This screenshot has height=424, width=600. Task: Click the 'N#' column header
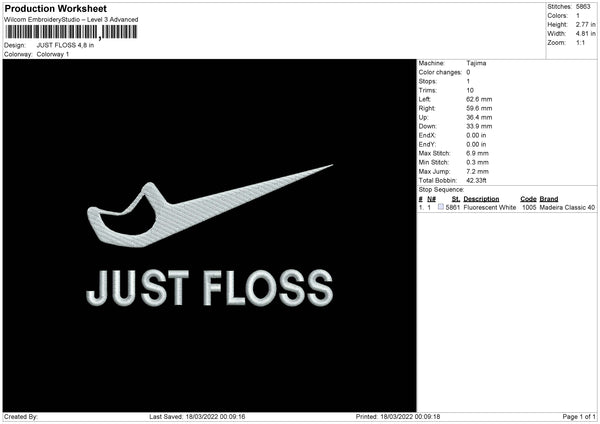(x=431, y=199)
